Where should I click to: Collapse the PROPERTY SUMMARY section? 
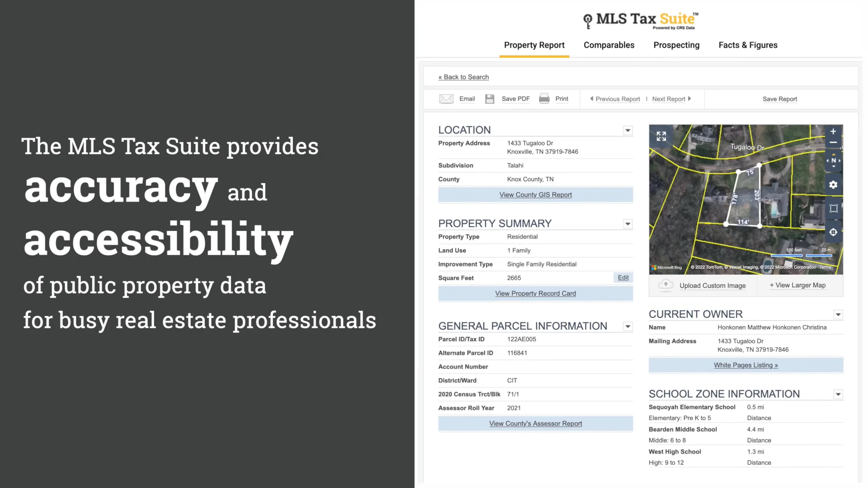click(x=627, y=224)
